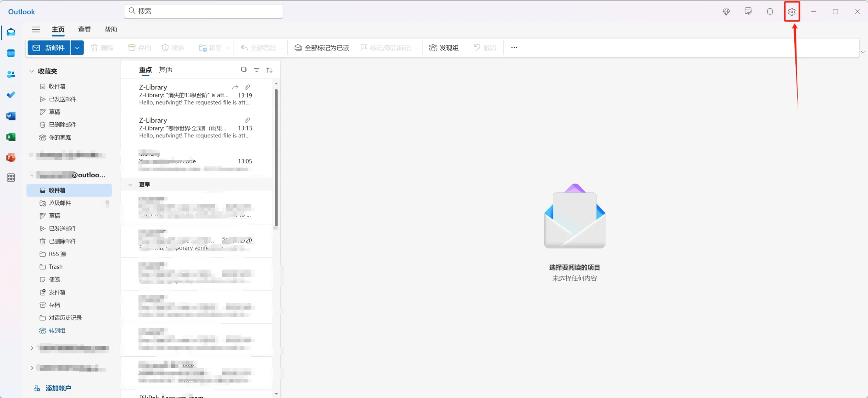Click the 标记/取消标记 flag button
Viewport: 868px width, 398px height.
coord(386,48)
